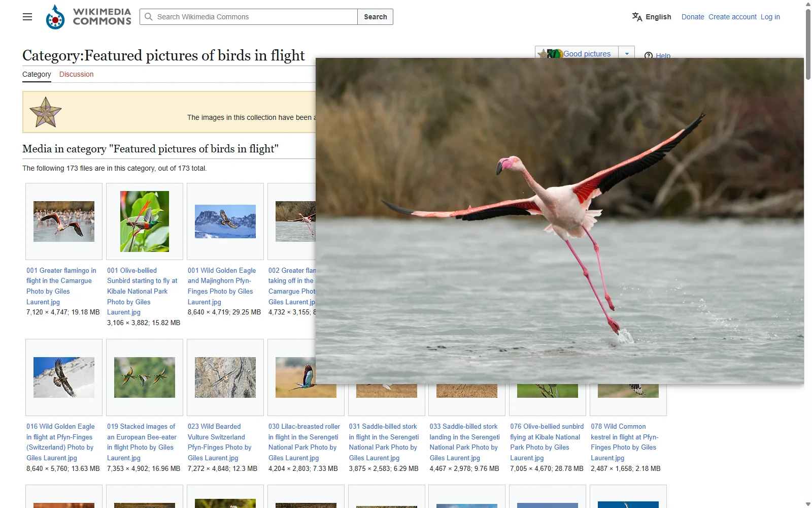Open 016 Wild Golden Eagle file link

pos(60,442)
